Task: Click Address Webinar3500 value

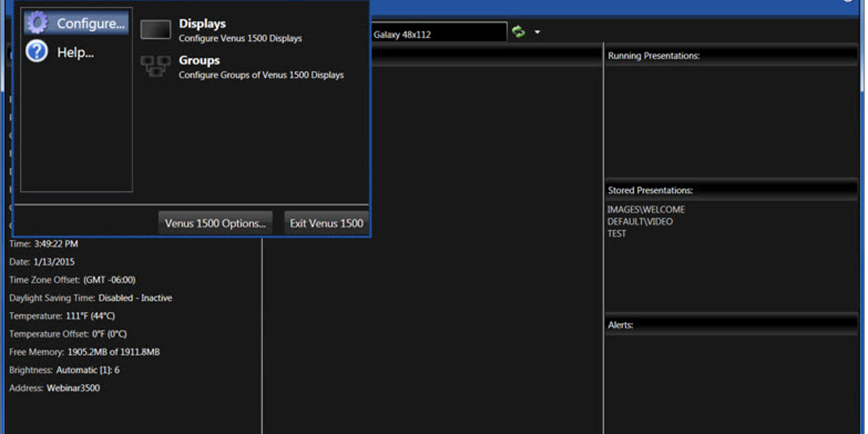Action: (73, 388)
